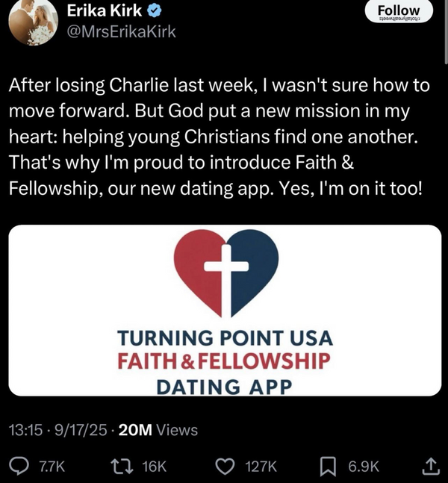Tap the share upload arrow icon
Viewport: 448px width, 483px height.
point(431,466)
